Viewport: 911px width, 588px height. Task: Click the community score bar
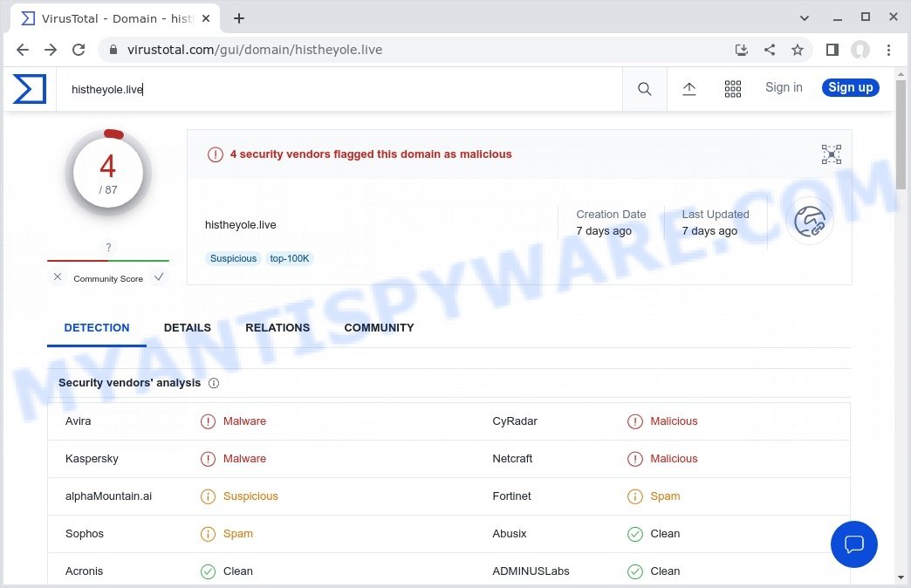click(108, 260)
